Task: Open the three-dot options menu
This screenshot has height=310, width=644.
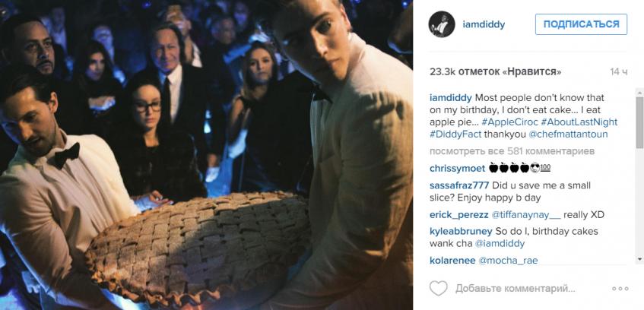Action: (x=620, y=289)
